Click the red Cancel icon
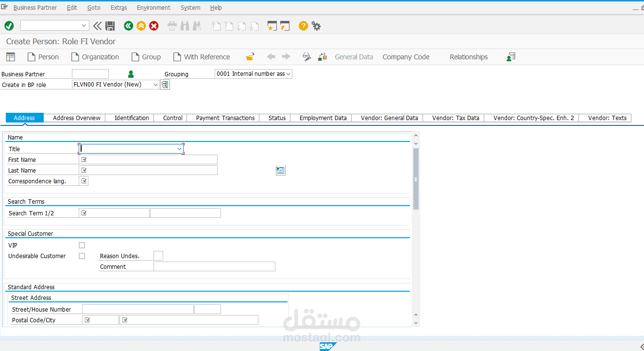The width and height of the screenshot is (644, 351). 154,26
